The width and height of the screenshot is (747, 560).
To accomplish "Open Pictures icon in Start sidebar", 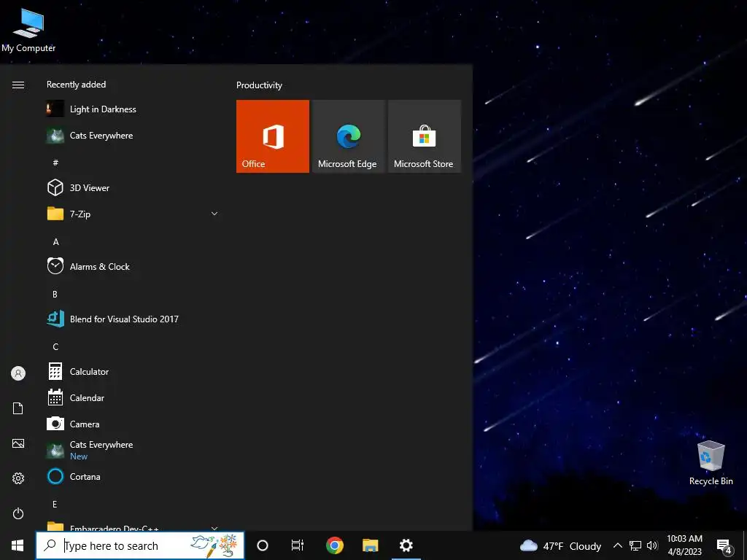I will 18,443.
